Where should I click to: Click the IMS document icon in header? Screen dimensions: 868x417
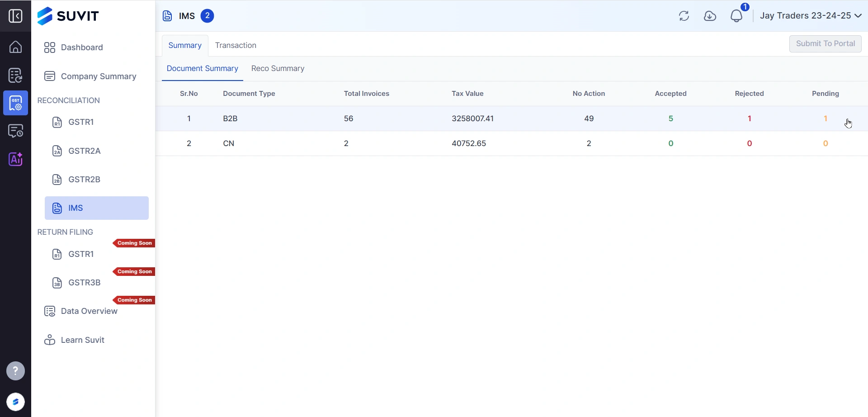tap(167, 16)
